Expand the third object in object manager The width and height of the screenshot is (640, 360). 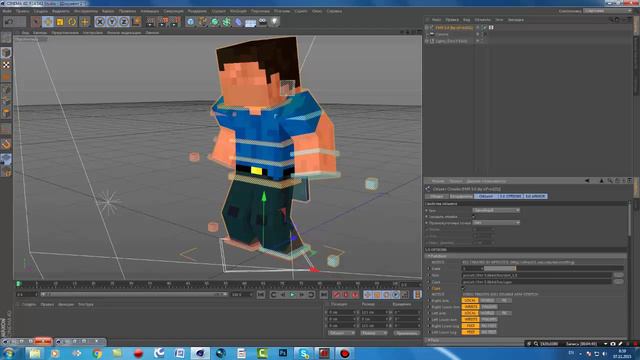pyautogui.click(x=427, y=41)
